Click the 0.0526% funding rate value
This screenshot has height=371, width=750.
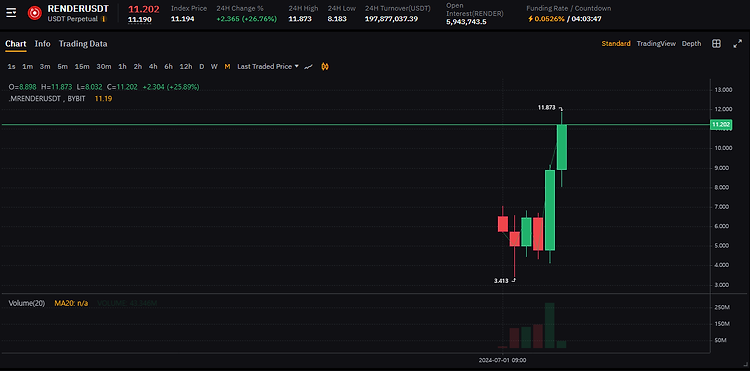(549, 19)
